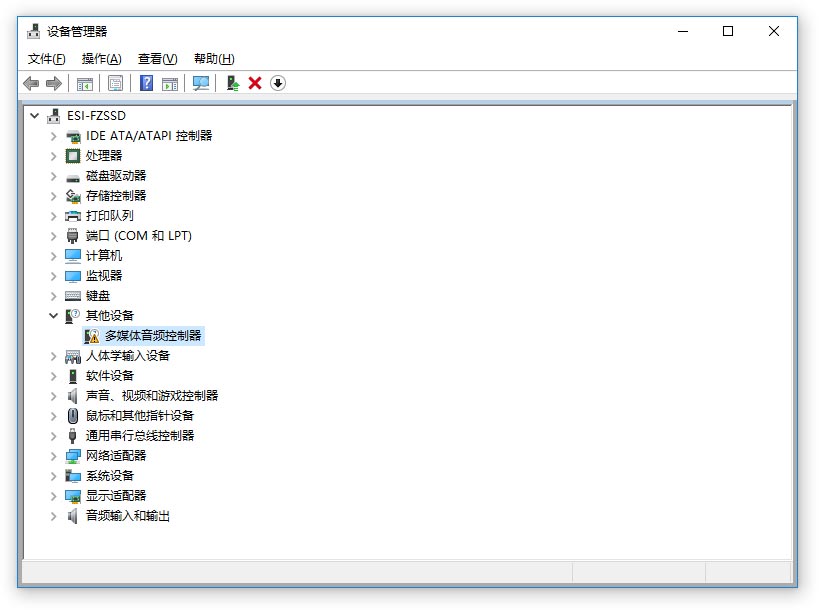Toggle the console tree pane icon
This screenshot has height=610, width=819.
click(85, 83)
